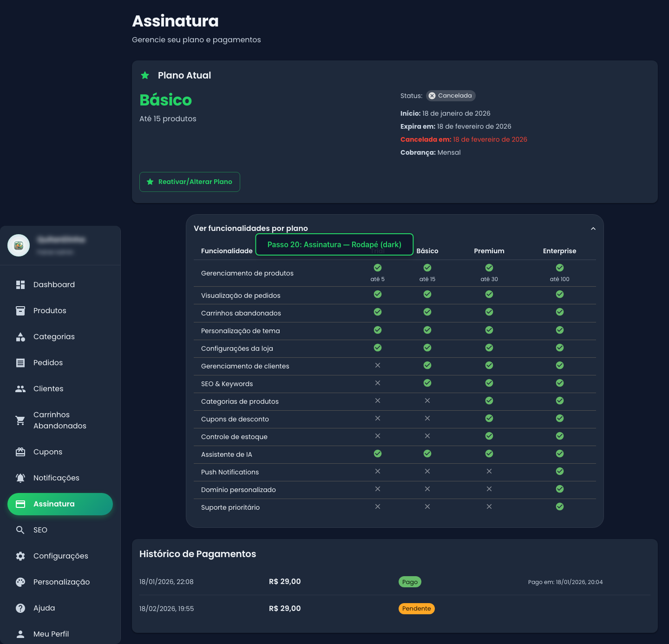The height and width of the screenshot is (644, 669).
Task: Click the Categorias shapes icon
Action: [20, 337]
